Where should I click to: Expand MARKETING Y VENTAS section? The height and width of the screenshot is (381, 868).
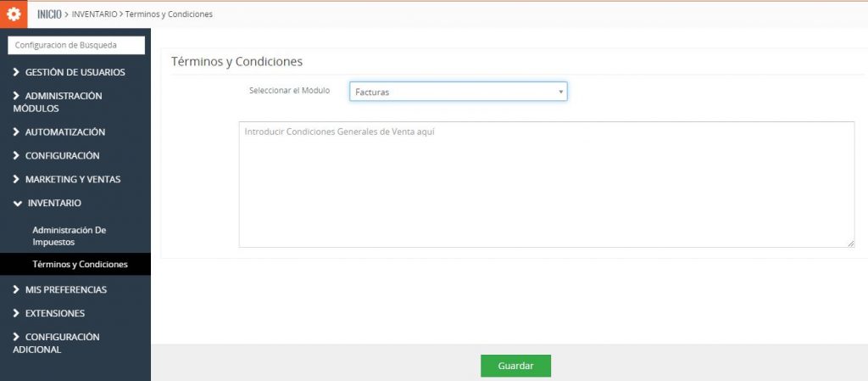(72, 180)
